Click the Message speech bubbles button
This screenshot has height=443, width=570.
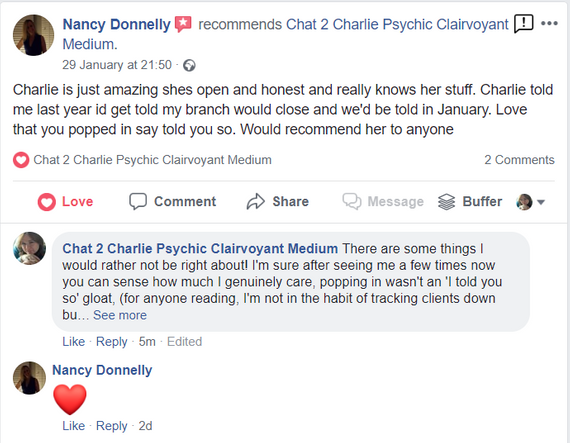383,201
